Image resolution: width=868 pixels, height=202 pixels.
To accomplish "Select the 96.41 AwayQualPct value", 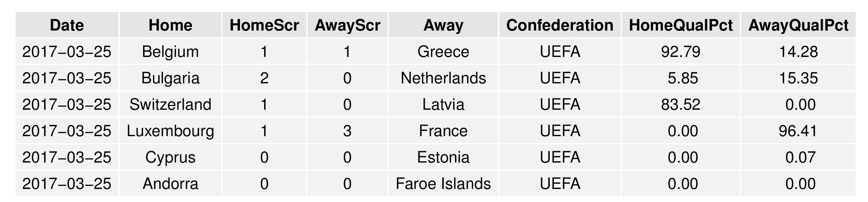I will point(798,131).
